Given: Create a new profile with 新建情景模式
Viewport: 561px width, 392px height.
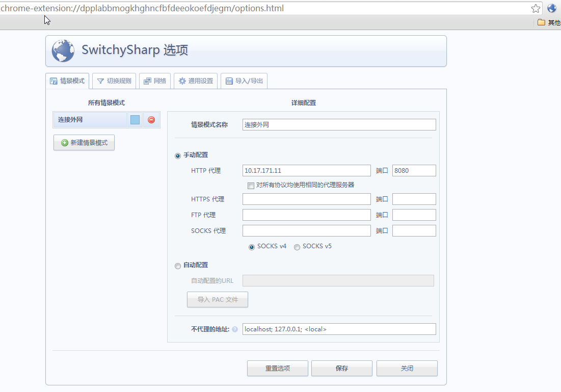Looking at the screenshot, I should [84, 143].
